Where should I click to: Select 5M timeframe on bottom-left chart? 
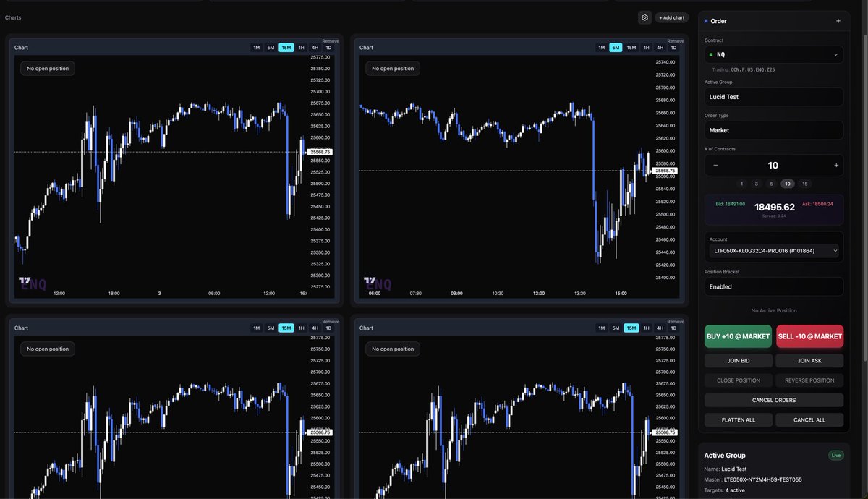click(271, 328)
